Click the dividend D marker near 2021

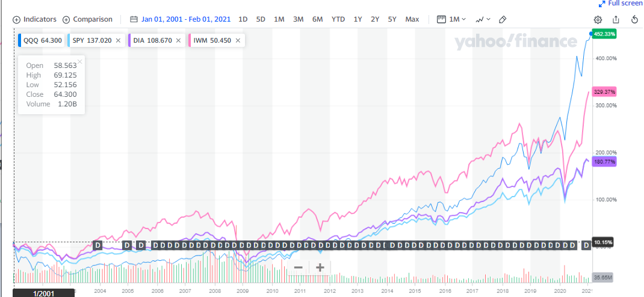[587, 245]
